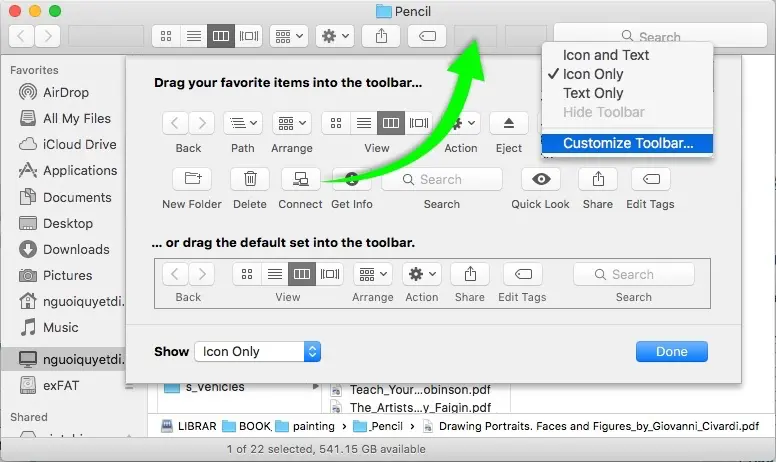This screenshot has height=462, width=776.
Task: Switch to list view in Finder toolbar
Action: pyautogui.click(x=195, y=36)
